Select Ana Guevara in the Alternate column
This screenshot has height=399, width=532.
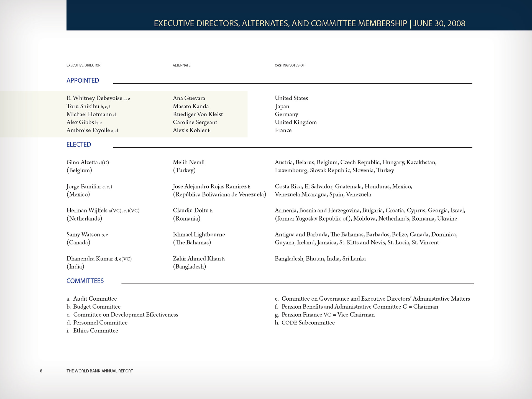pos(189,98)
